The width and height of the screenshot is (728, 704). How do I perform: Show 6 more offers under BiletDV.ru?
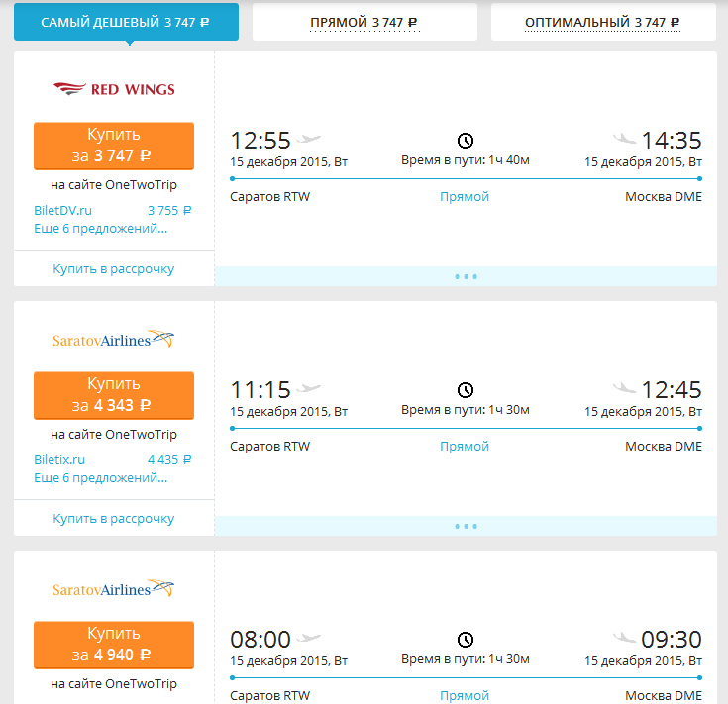click(x=101, y=229)
